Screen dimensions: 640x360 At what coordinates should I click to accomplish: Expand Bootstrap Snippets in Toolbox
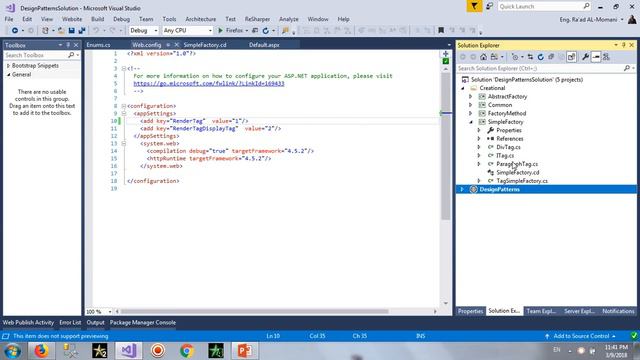pos(8,66)
